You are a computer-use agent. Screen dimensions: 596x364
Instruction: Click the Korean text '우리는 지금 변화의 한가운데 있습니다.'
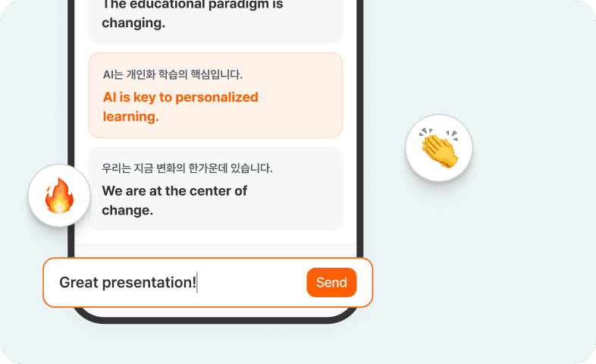187,168
